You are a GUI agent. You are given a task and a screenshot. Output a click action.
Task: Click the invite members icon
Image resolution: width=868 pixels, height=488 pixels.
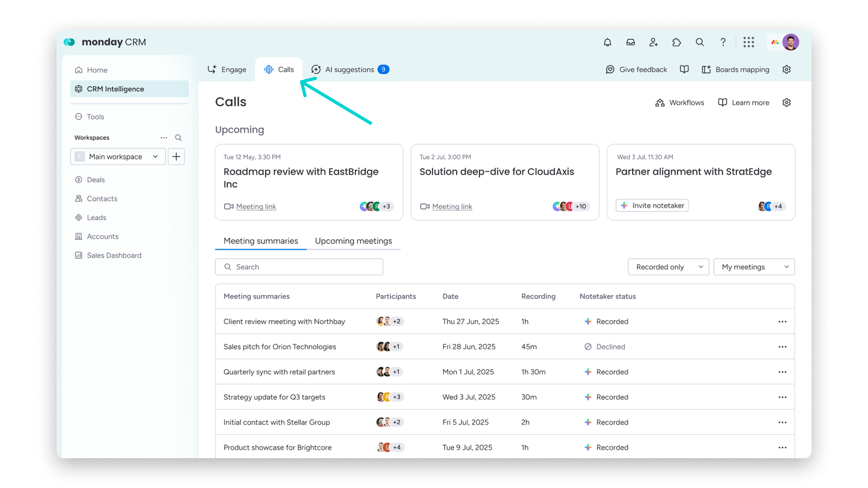click(653, 42)
